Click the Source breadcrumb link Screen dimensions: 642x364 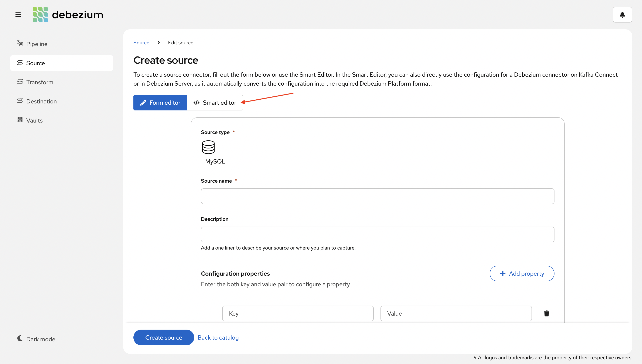click(x=141, y=43)
